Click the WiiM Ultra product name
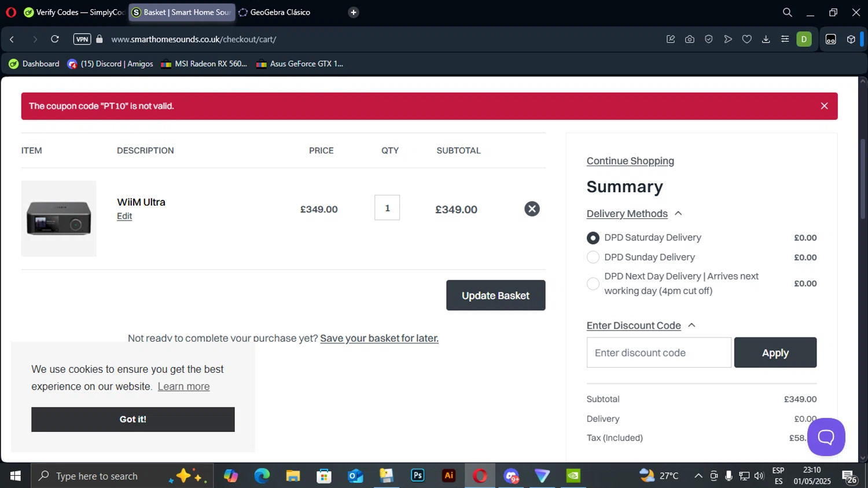 pyautogui.click(x=141, y=202)
